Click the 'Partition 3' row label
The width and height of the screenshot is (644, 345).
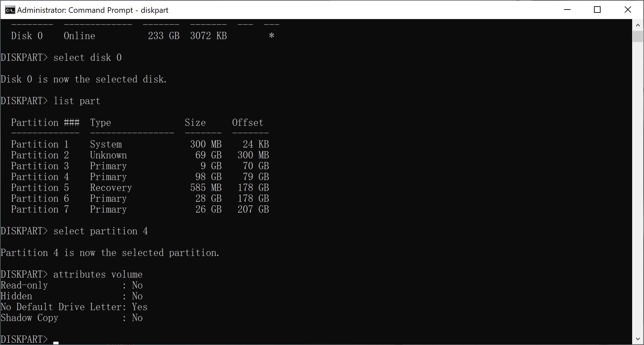pyautogui.click(x=40, y=166)
